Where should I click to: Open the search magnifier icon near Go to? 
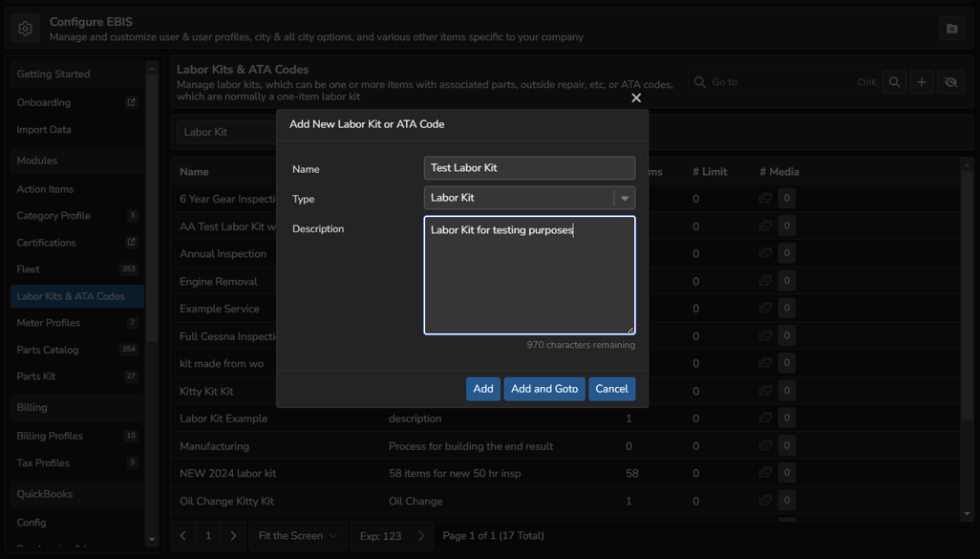894,82
